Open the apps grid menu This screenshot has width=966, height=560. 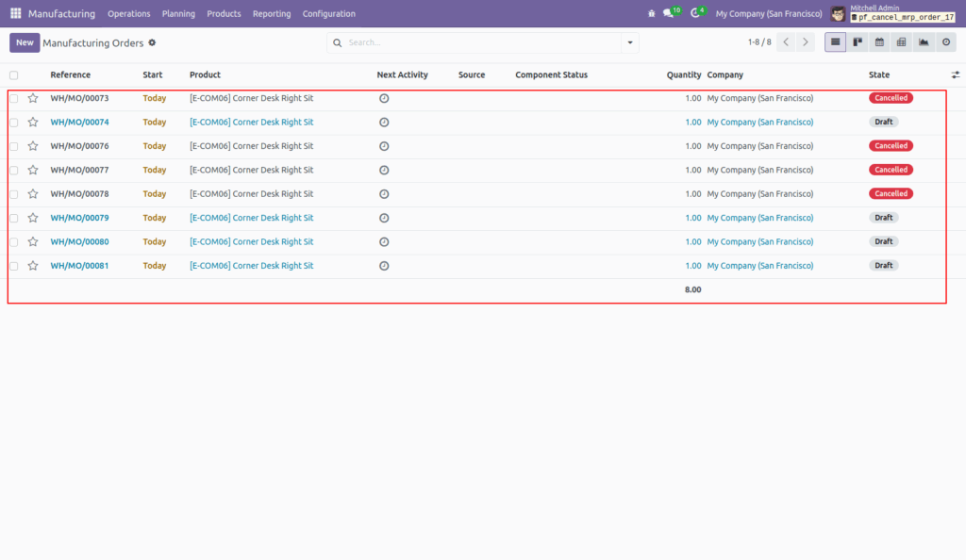[x=14, y=13]
